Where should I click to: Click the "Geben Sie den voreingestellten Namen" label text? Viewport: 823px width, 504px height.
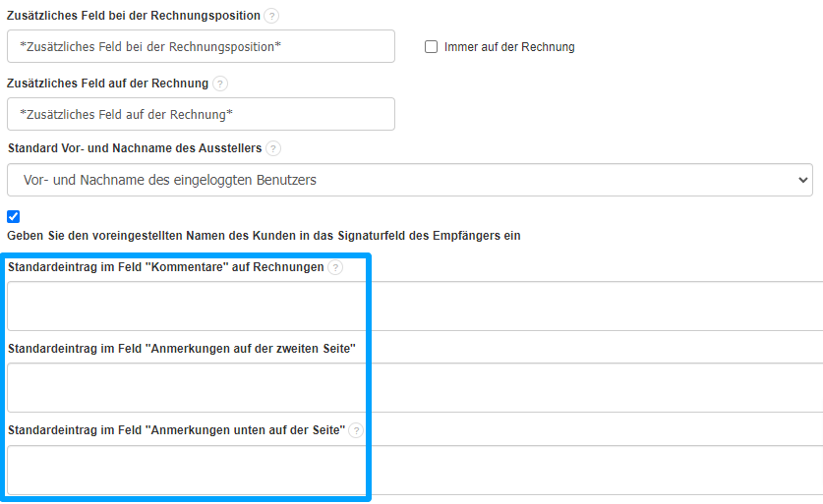pos(264,236)
